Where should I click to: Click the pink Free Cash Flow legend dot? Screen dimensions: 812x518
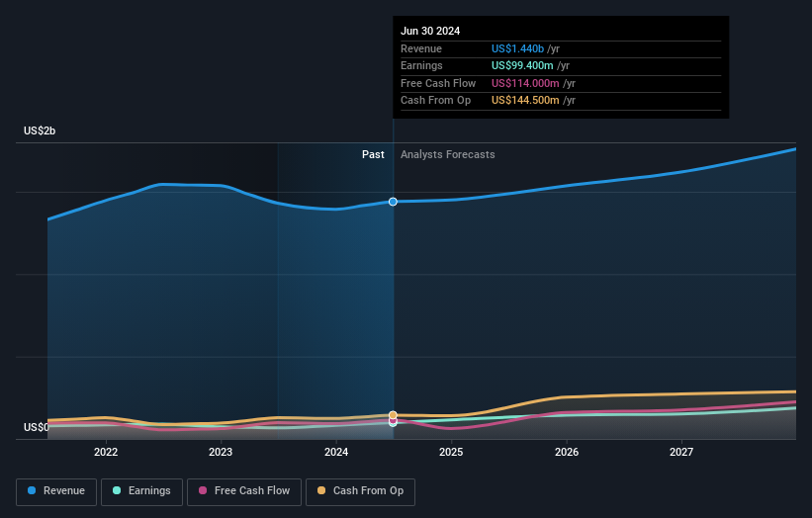[x=203, y=490]
